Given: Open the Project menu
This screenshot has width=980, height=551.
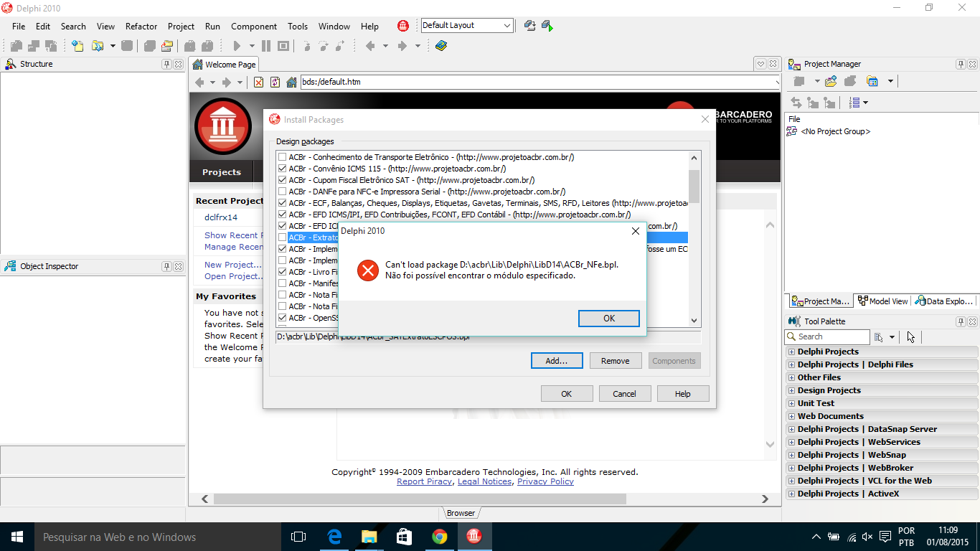Looking at the screenshot, I should pos(181,27).
